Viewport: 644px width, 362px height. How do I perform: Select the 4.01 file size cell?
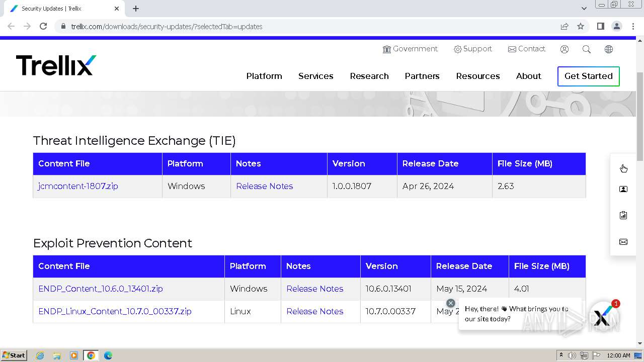(547, 289)
